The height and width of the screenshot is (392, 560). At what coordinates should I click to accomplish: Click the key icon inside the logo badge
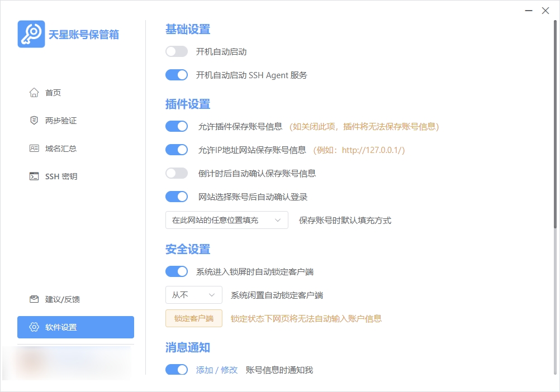click(31, 34)
